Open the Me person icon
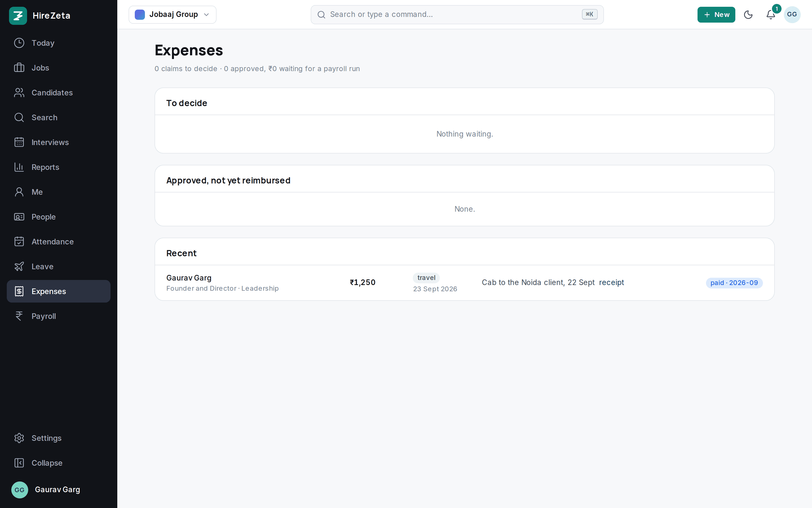This screenshot has width=812, height=508. pyautogui.click(x=19, y=192)
